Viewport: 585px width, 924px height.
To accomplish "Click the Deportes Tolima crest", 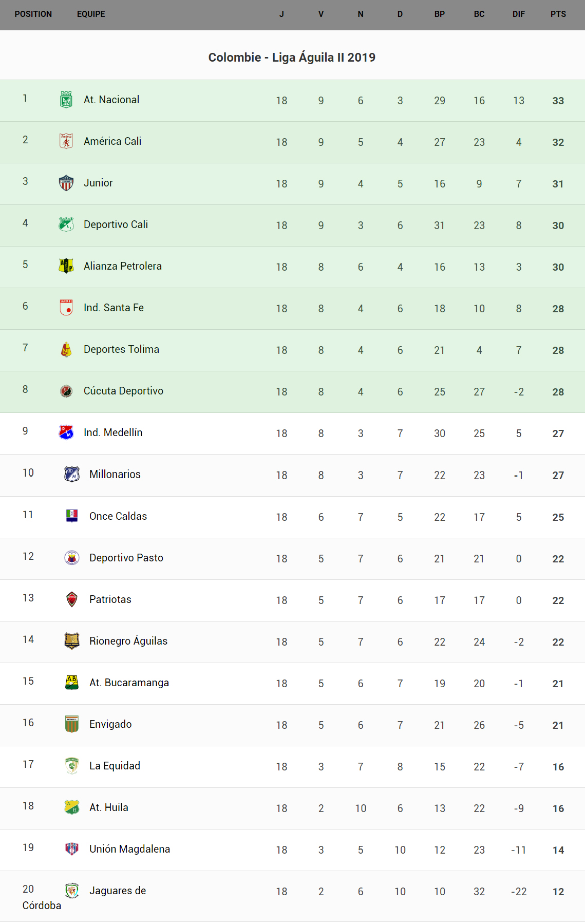I will [x=66, y=349].
